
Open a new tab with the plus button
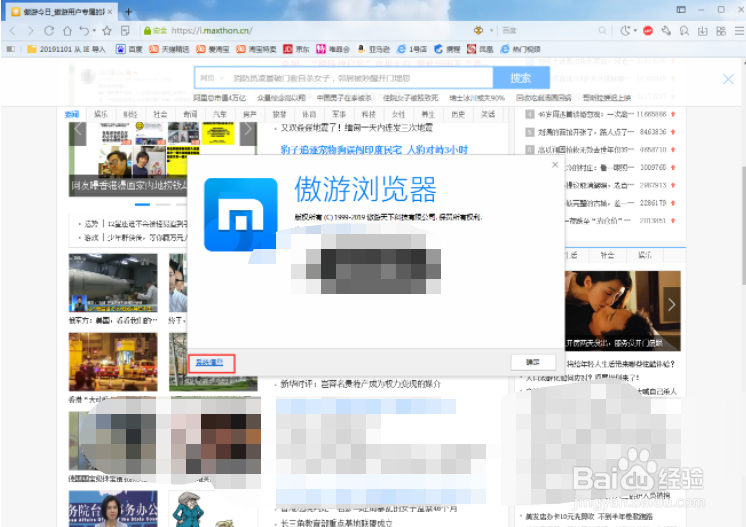pyautogui.click(x=128, y=11)
